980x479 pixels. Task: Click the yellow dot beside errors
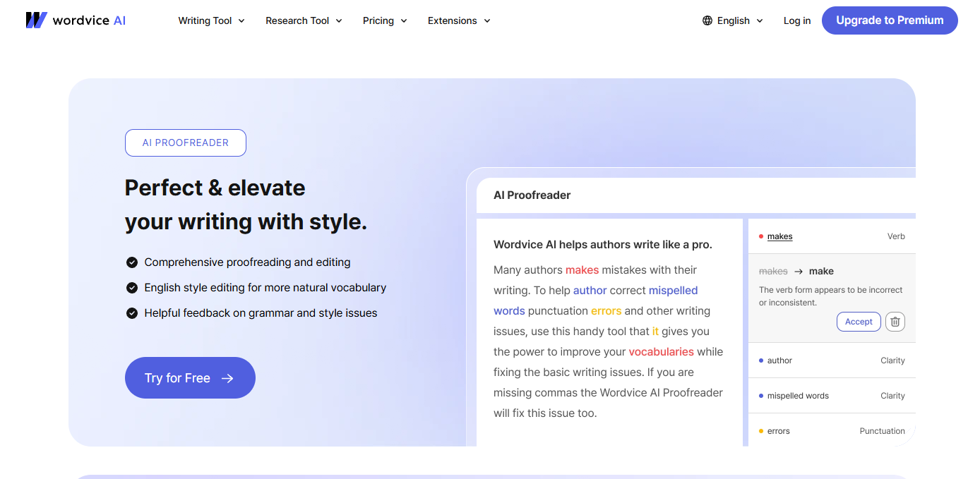click(761, 431)
